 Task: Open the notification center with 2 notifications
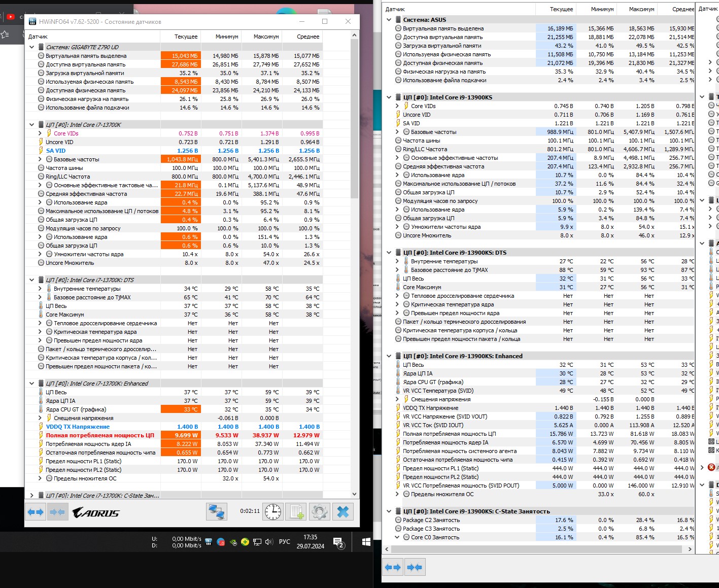[x=338, y=542]
